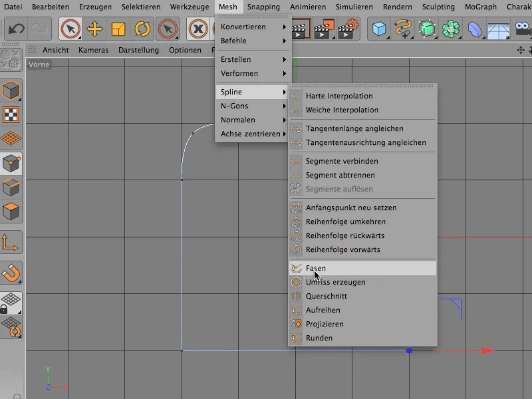Expand Achse zentrieren submenu
Viewport: 532px width, 399px height.
pyautogui.click(x=253, y=134)
